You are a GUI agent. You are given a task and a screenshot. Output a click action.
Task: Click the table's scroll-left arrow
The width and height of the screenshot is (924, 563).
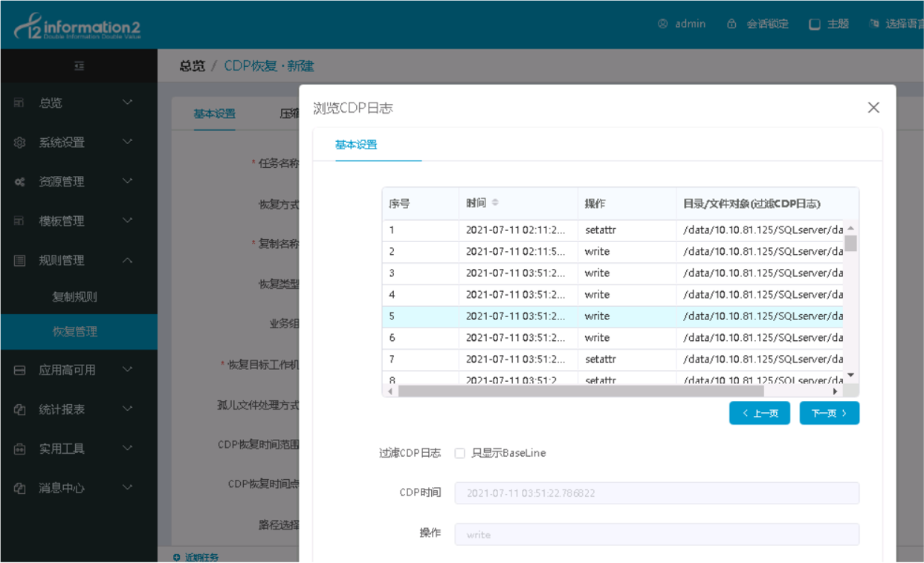coord(390,391)
